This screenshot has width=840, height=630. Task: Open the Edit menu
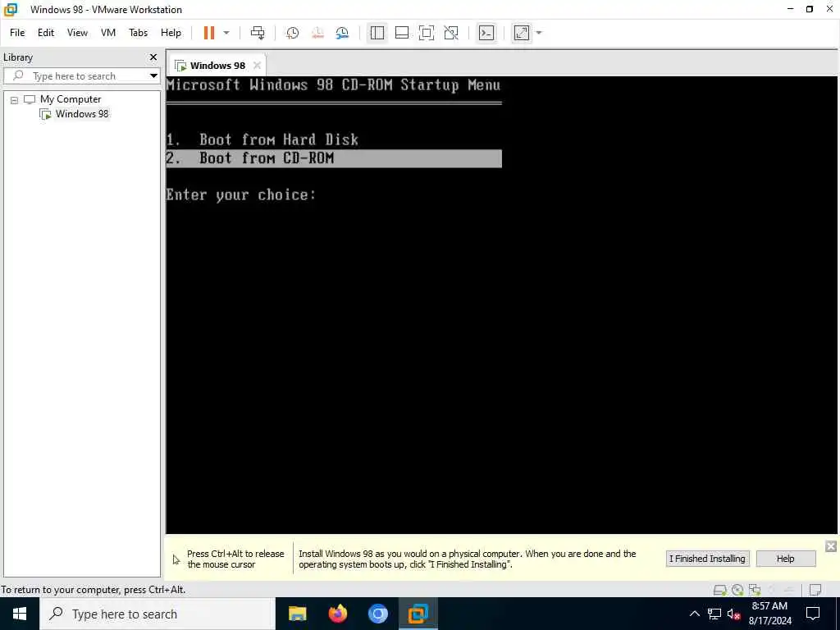(x=46, y=33)
